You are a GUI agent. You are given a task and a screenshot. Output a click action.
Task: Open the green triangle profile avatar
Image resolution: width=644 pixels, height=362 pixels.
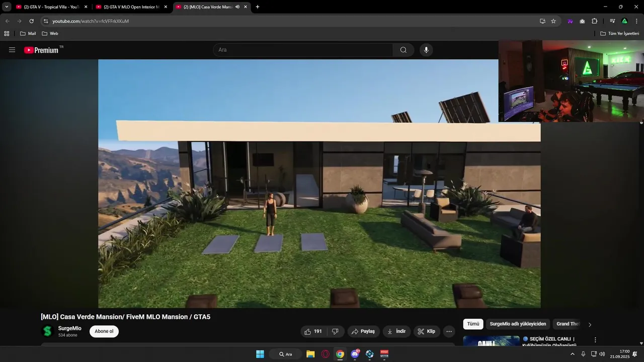coord(624,21)
